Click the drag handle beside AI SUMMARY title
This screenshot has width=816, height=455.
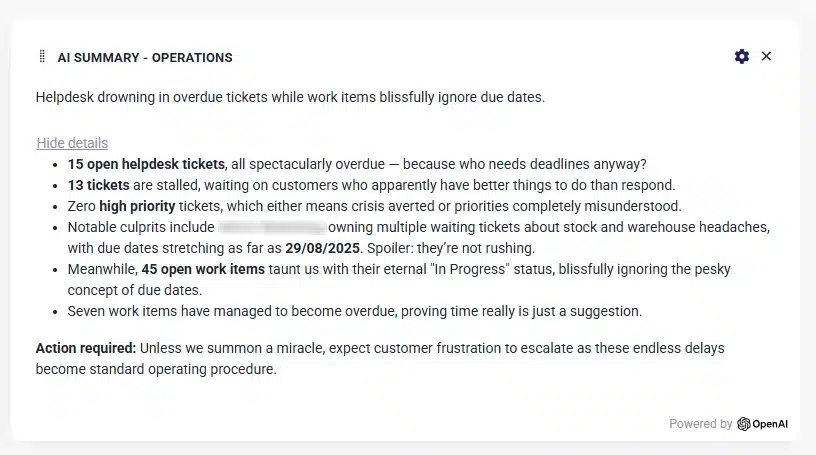coord(42,57)
